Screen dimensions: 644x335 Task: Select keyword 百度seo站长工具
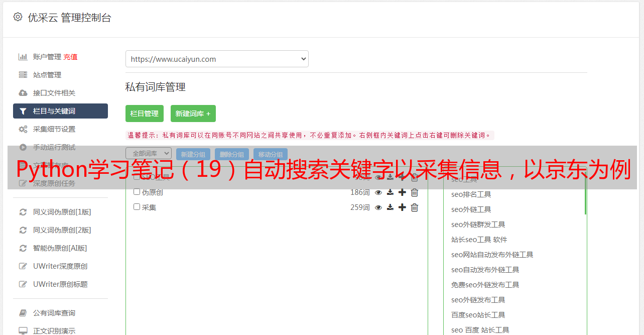click(x=478, y=315)
